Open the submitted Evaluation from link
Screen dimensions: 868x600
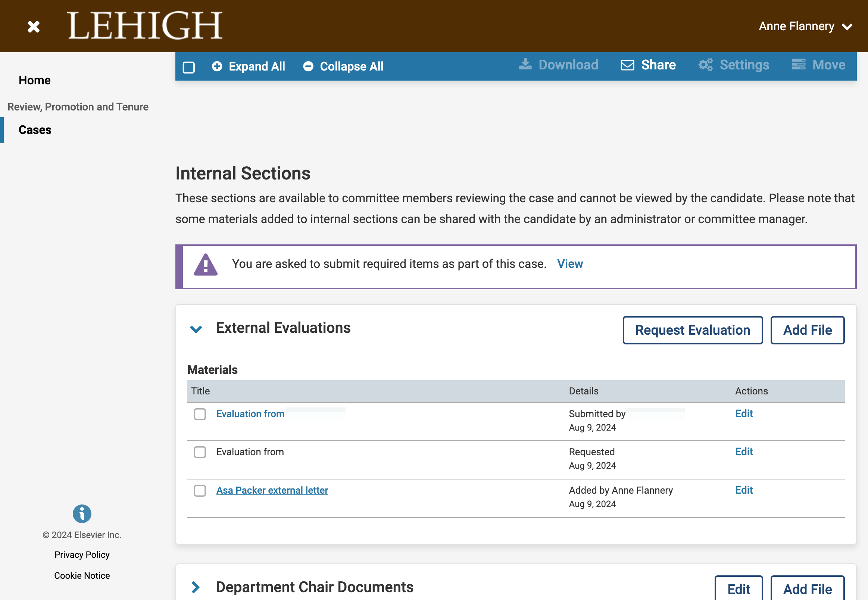[x=250, y=414]
